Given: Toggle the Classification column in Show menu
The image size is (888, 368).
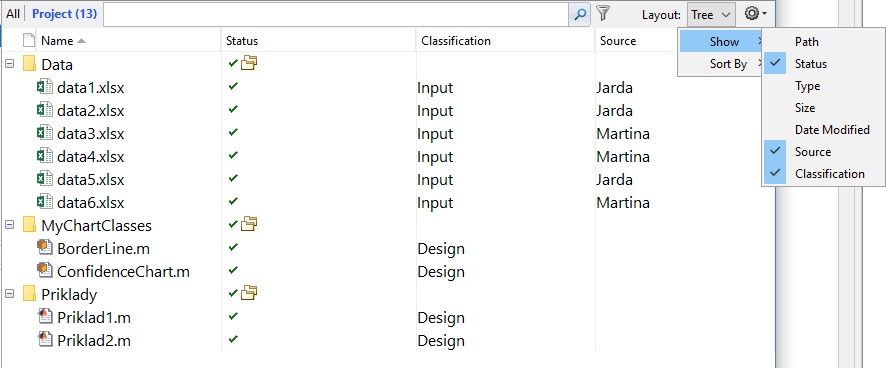Looking at the screenshot, I should [x=824, y=174].
